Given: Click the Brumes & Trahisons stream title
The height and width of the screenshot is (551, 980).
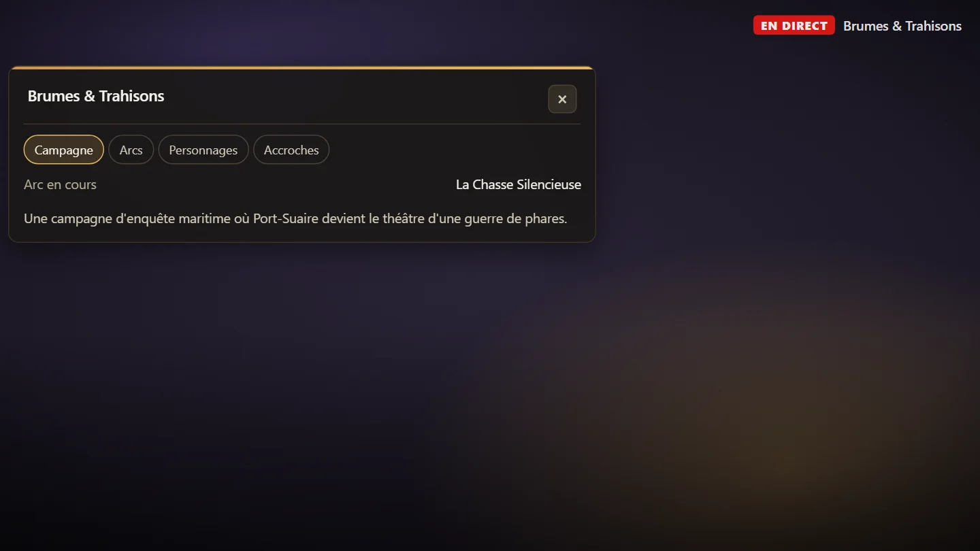Looking at the screenshot, I should coord(902,26).
